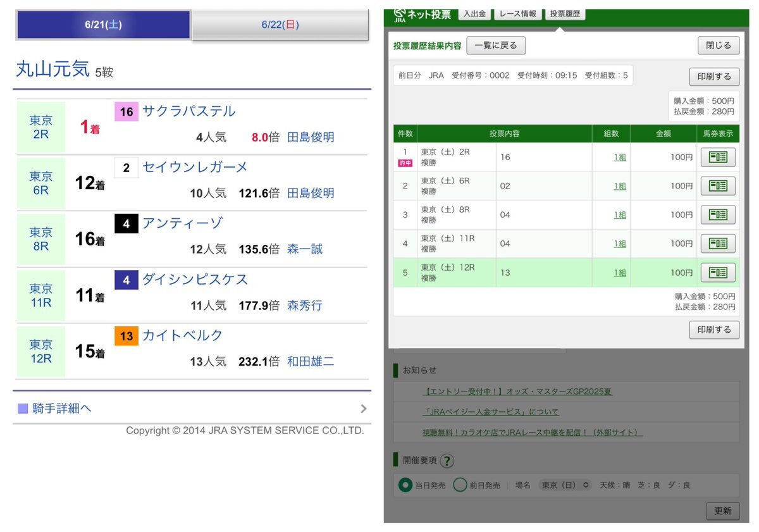The height and width of the screenshot is (532, 759).
Task: Open horse ダイシンピスケス link
Action: pyautogui.click(x=195, y=280)
